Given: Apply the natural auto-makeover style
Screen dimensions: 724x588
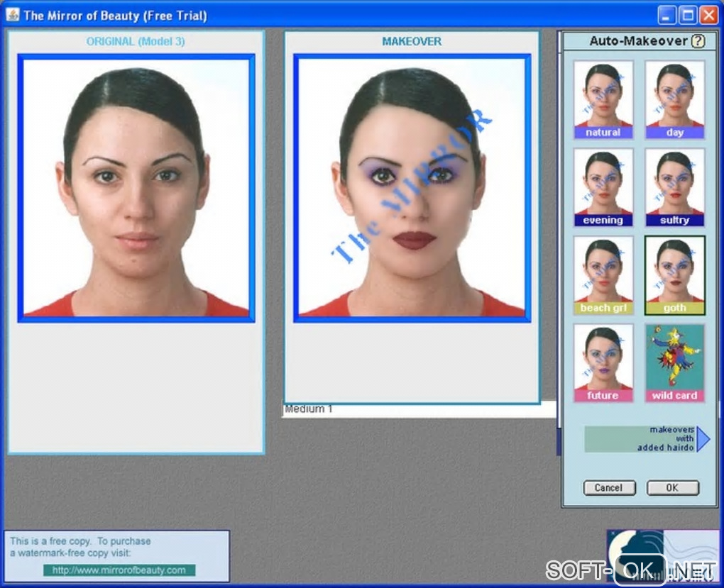Looking at the screenshot, I should [603, 99].
